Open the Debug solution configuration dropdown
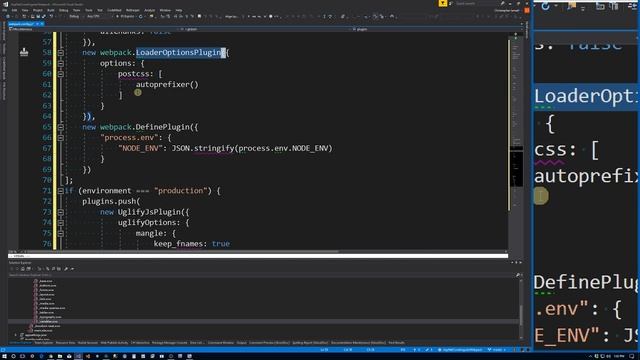This screenshot has height=360, width=640. tap(76, 16)
